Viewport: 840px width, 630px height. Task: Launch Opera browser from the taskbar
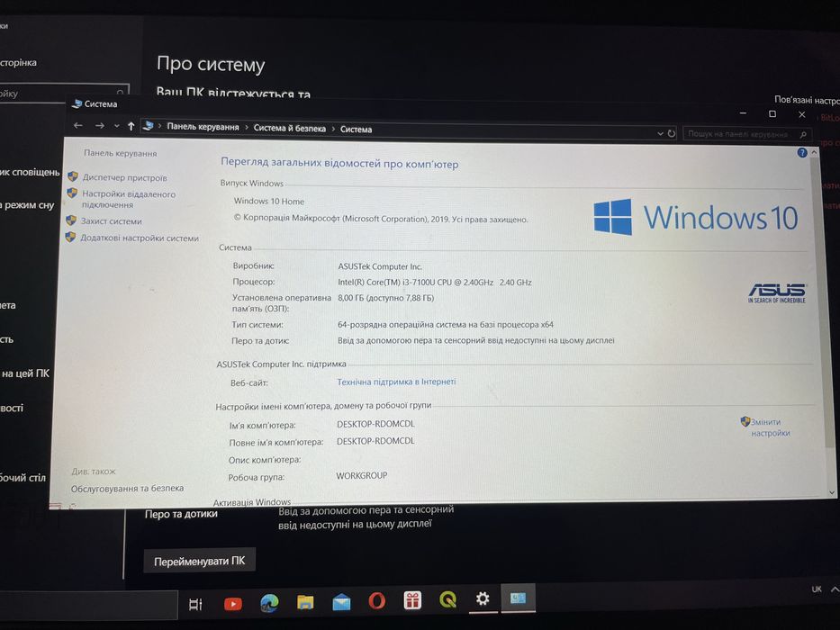376,601
